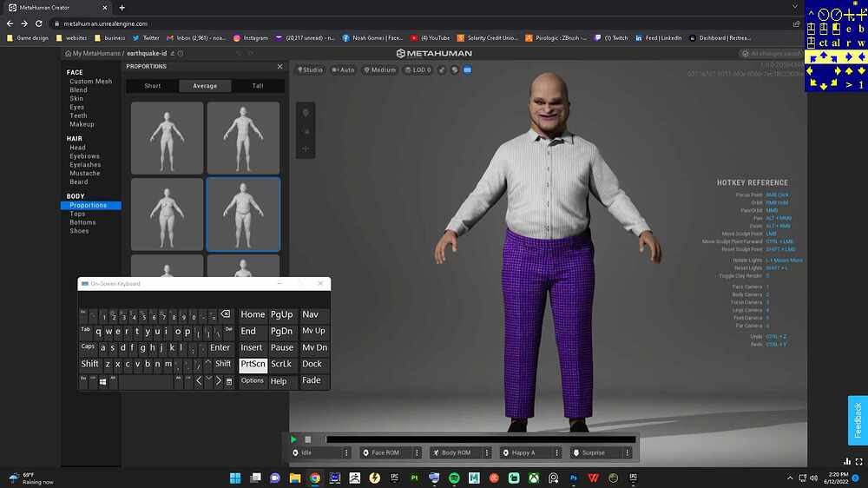The image size is (868, 488).
Task: Choose the male normal-weight body thumbnail
Action: coord(243,138)
